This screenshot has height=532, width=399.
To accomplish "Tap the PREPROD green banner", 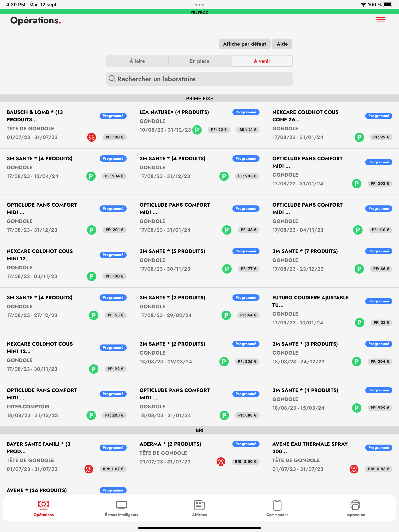I will click(x=199, y=12).
